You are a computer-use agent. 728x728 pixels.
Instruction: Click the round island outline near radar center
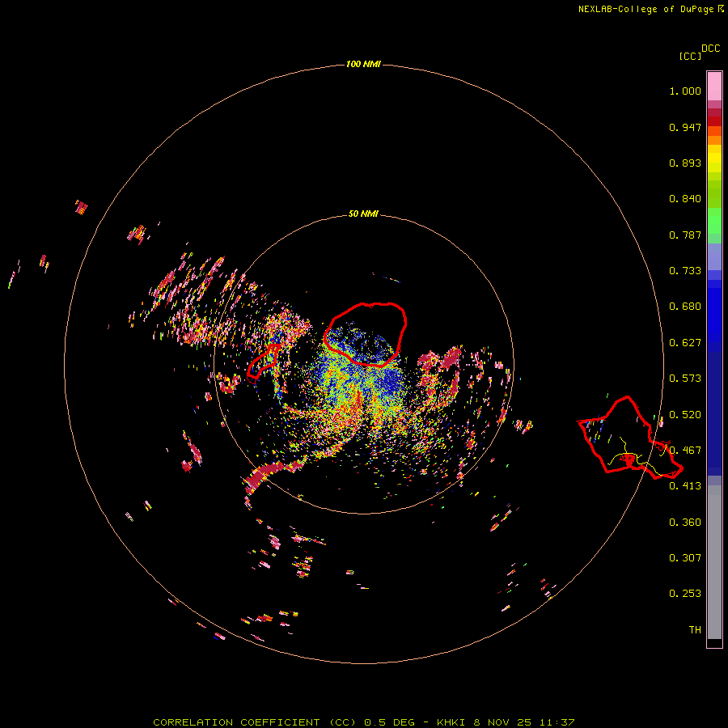(365, 334)
